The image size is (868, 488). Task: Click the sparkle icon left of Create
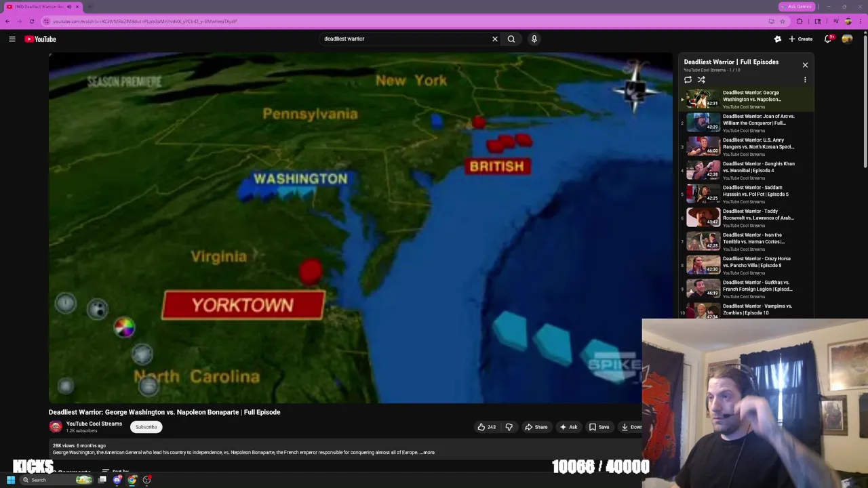pyautogui.click(x=778, y=39)
